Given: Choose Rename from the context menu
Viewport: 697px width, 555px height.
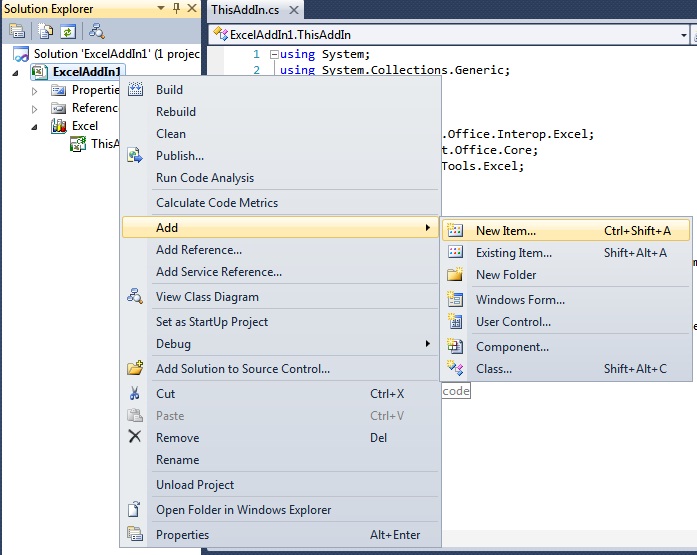Looking at the screenshot, I should 280,460.
